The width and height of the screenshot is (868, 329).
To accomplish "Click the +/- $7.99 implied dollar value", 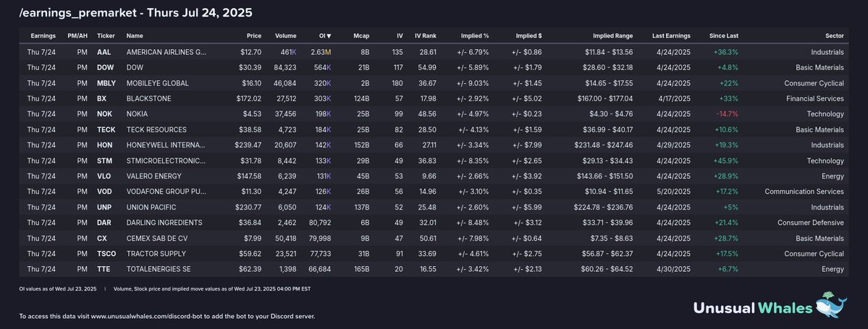I will pos(527,145).
